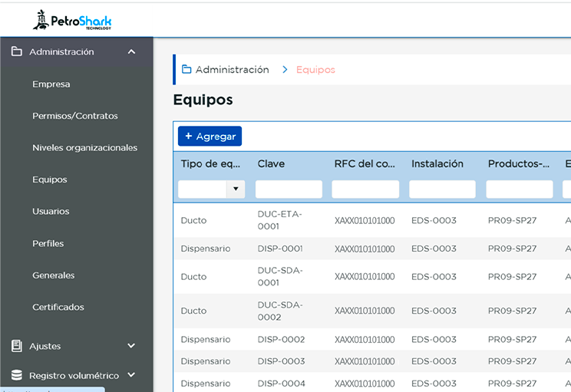Expand the Ajustes menu section
Image resolution: width=571 pixels, height=392 pixels.
tap(131, 346)
